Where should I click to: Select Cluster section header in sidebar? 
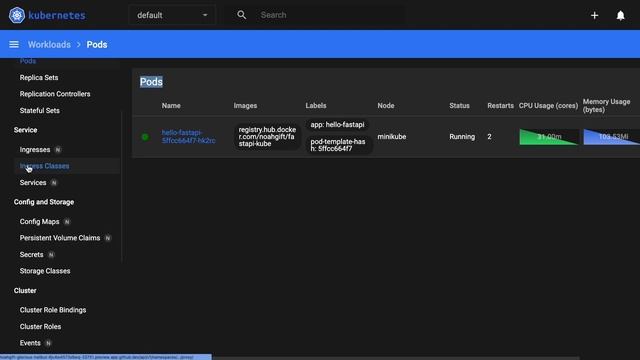[x=25, y=291]
